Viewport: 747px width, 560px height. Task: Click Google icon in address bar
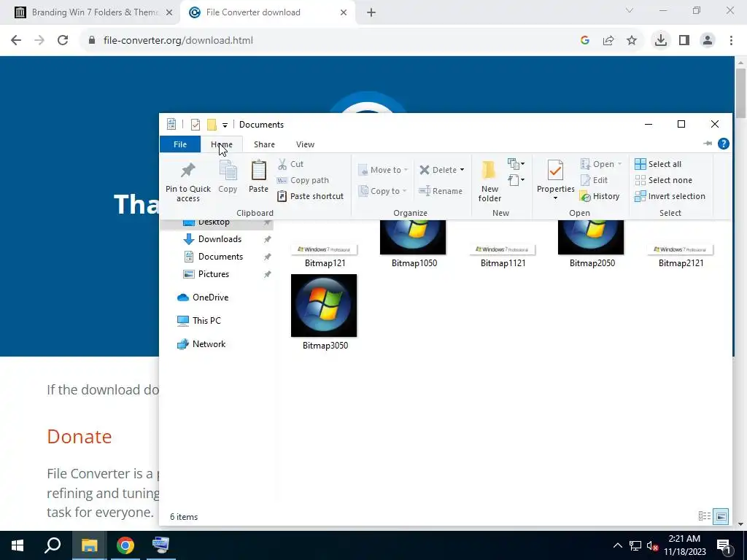pos(585,41)
